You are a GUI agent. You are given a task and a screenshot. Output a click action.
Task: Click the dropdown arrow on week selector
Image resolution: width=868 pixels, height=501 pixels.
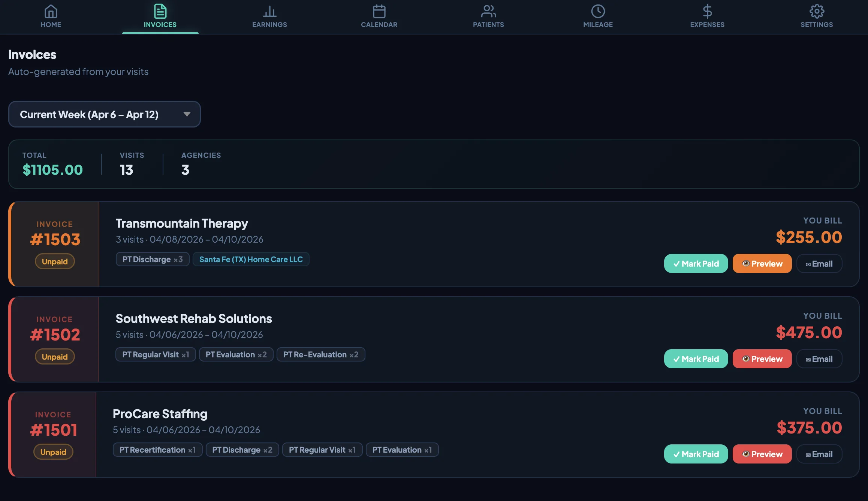(x=187, y=114)
